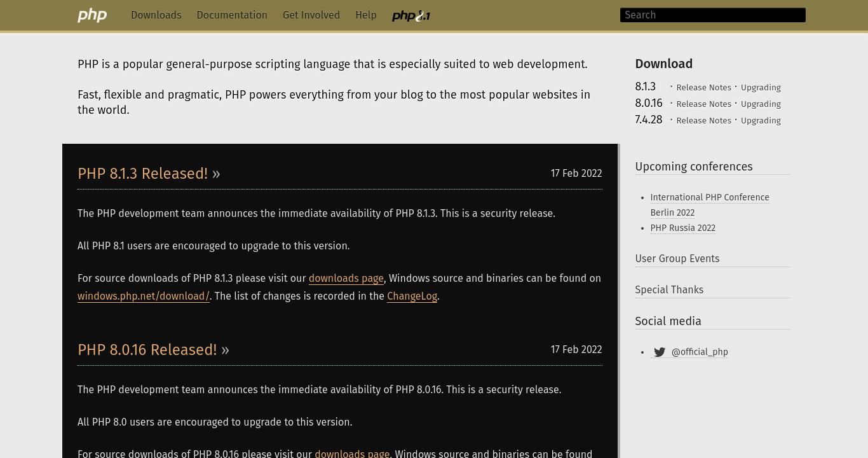Follow the downloads page link for 8.1.3
868x458 pixels.
click(x=346, y=279)
